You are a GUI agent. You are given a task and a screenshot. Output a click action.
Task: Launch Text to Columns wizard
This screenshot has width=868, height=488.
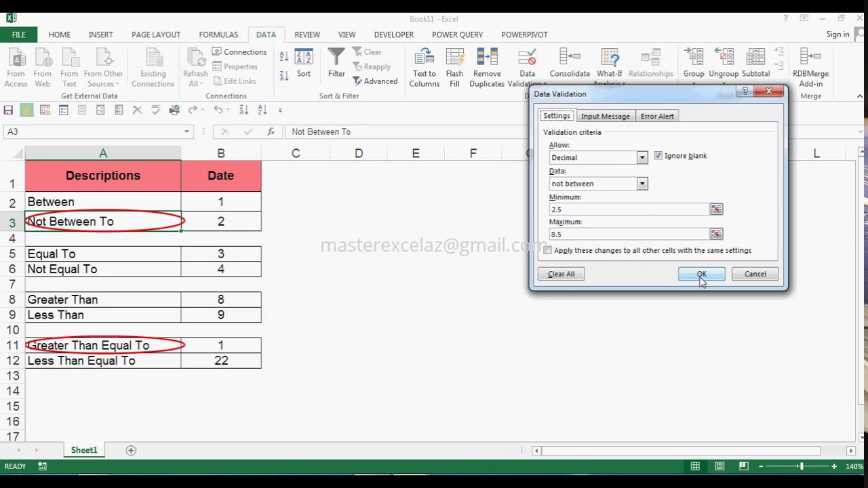[x=425, y=68]
